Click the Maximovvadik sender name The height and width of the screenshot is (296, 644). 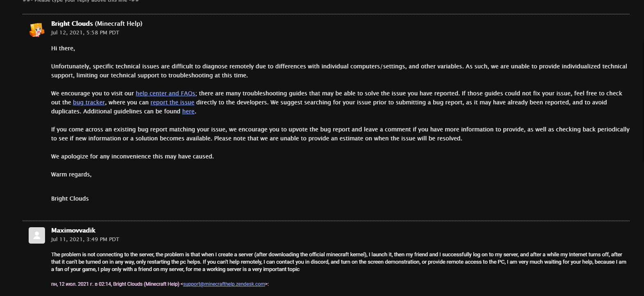coord(73,230)
